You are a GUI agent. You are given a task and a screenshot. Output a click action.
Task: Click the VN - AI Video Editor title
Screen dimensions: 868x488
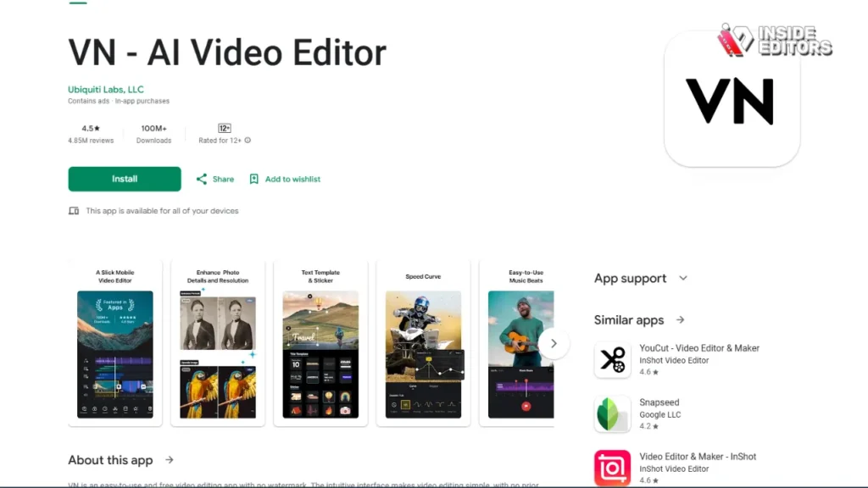click(x=227, y=53)
